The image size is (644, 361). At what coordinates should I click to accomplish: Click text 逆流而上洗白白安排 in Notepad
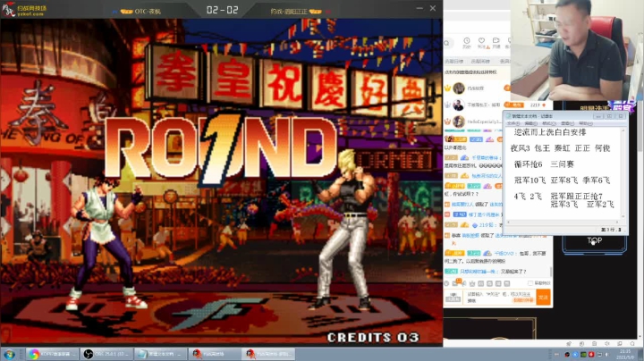click(x=550, y=132)
